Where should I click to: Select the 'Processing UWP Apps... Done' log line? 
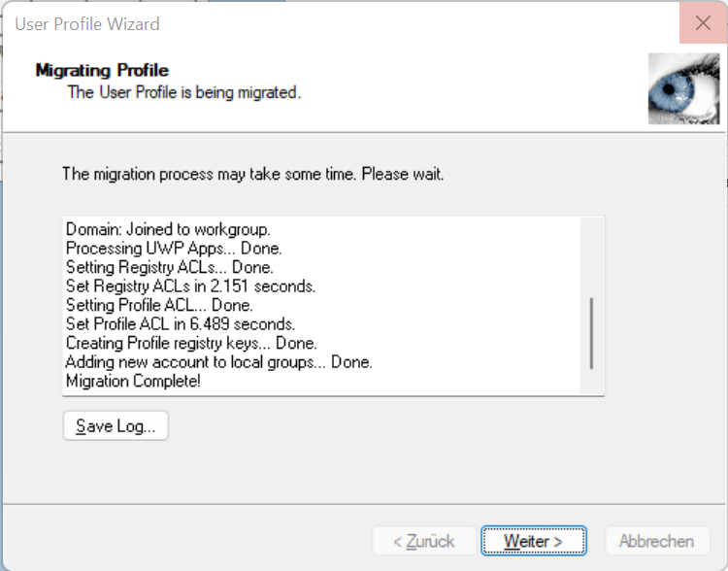[174, 249]
